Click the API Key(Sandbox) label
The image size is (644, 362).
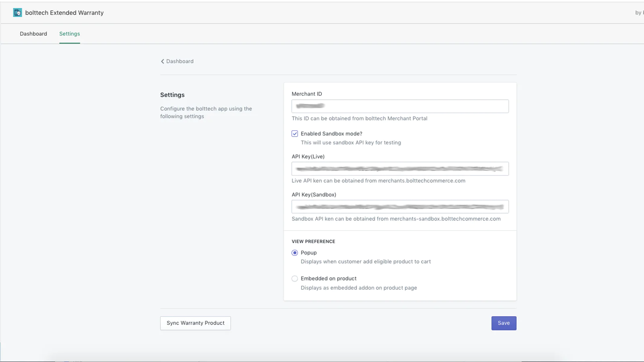pos(314,195)
